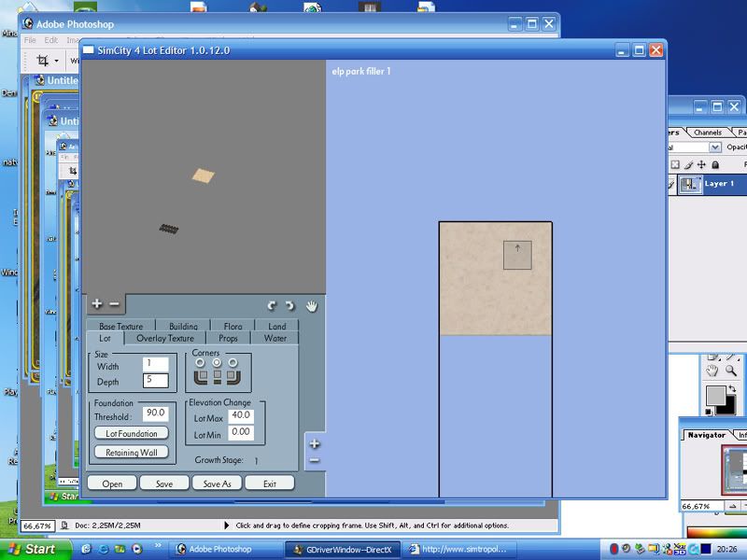Viewport: 747px width, 560px height.
Task: Select the hand pan tool in Lot Editor
Action: point(312,306)
